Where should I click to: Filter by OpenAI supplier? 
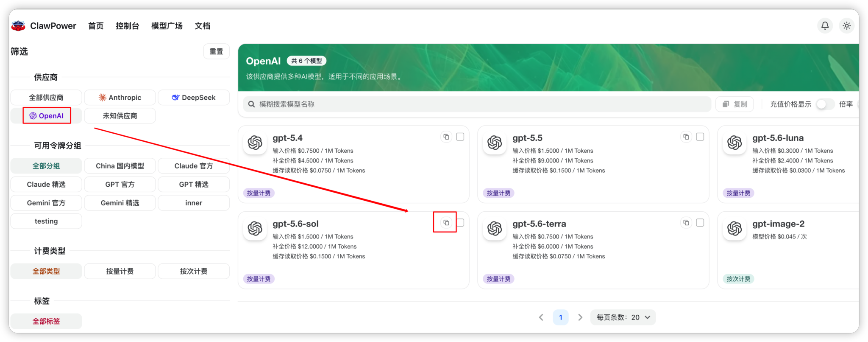[x=47, y=116]
